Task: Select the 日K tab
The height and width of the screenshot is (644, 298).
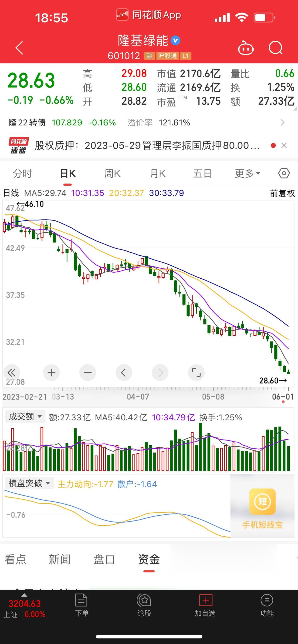Action: [x=68, y=174]
